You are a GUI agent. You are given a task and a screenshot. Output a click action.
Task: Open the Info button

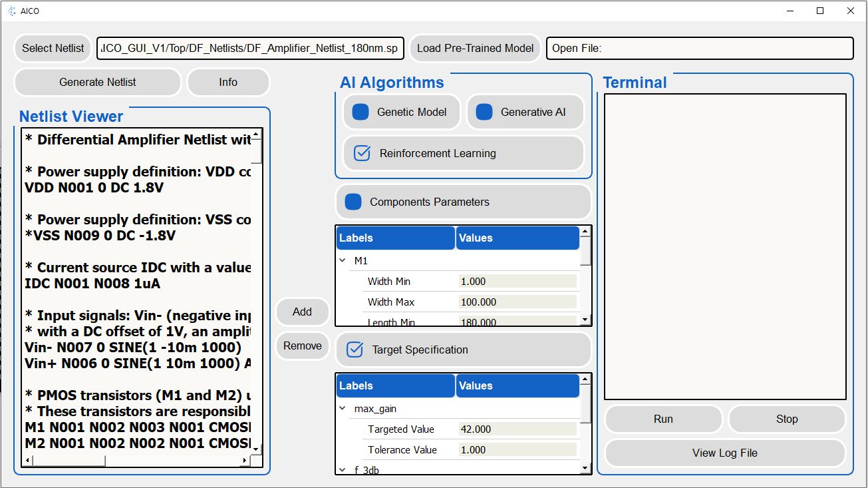pos(228,82)
